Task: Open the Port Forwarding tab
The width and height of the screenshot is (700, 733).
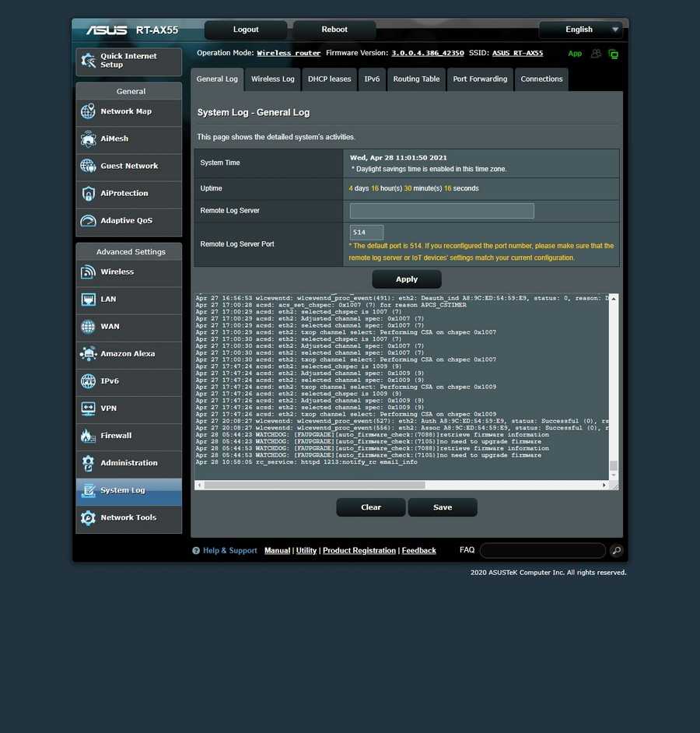Action: 480,79
